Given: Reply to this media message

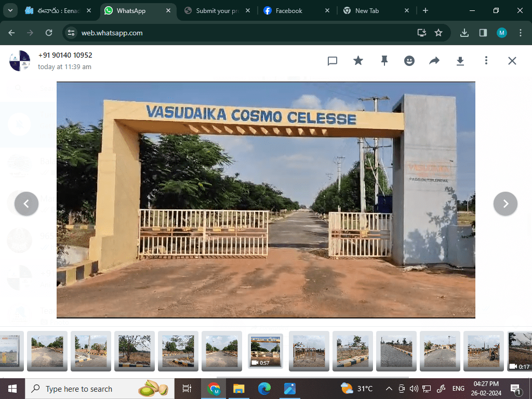Looking at the screenshot, I should coord(332,61).
